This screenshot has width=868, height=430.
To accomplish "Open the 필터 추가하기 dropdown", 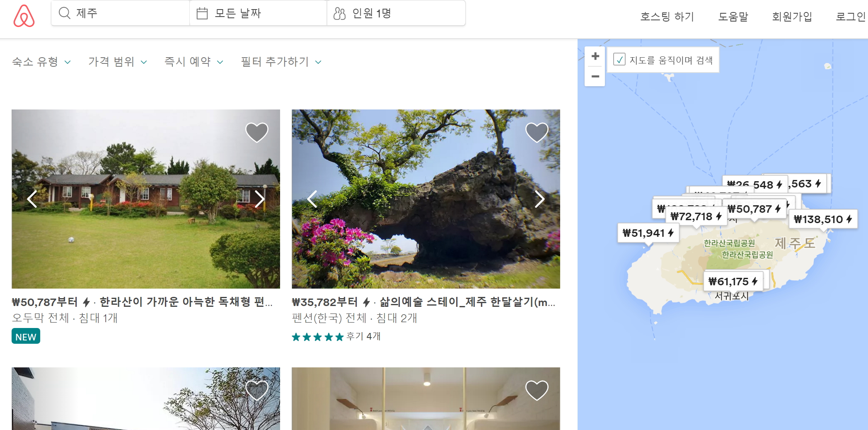I will coord(281,62).
